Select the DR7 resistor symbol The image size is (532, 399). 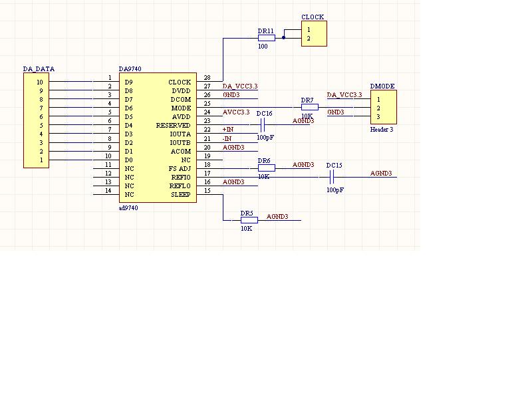point(310,107)
